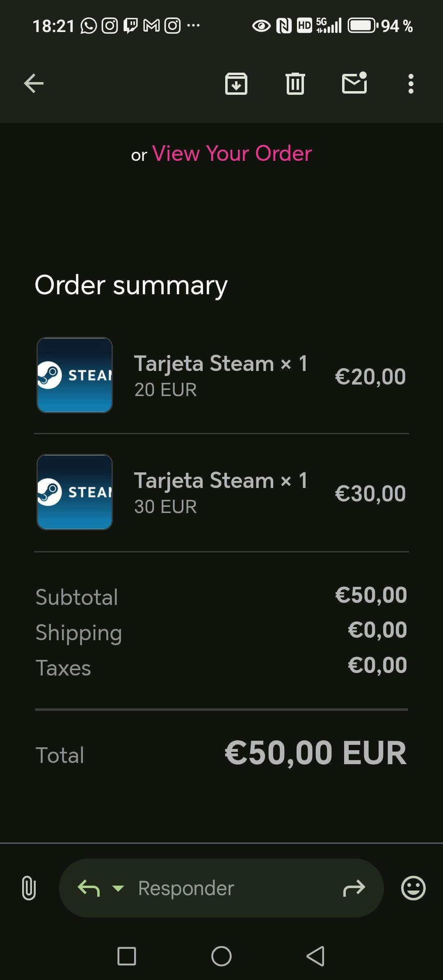Tap the Android home circle button
443x980 pixels.
pyautogui.click(x=221, y=956)
